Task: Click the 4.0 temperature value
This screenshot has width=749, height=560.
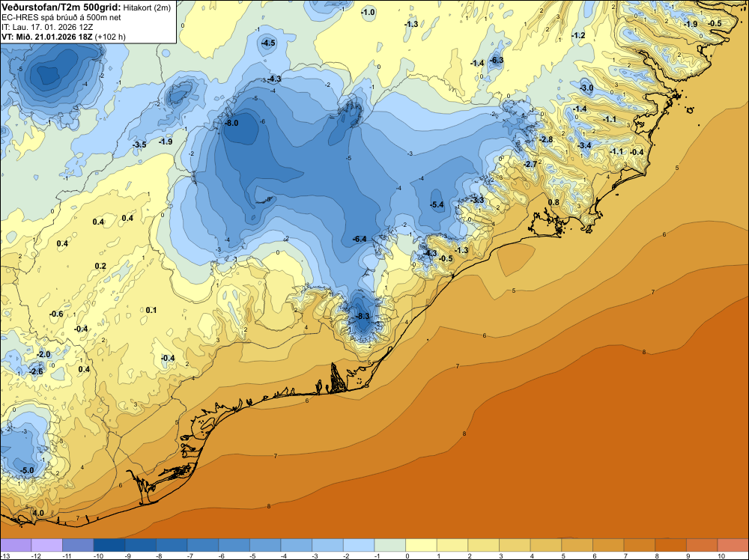Action: coord(38,514)
